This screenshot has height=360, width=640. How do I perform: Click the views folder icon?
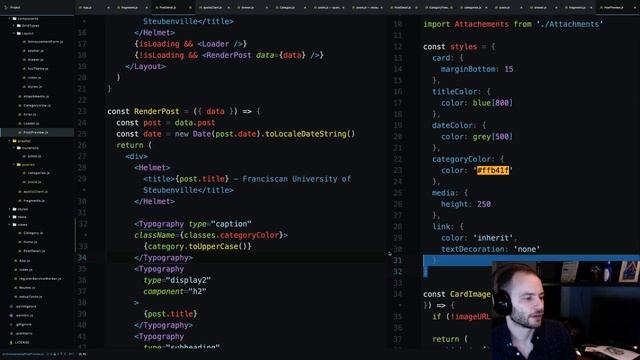point(14,224)
